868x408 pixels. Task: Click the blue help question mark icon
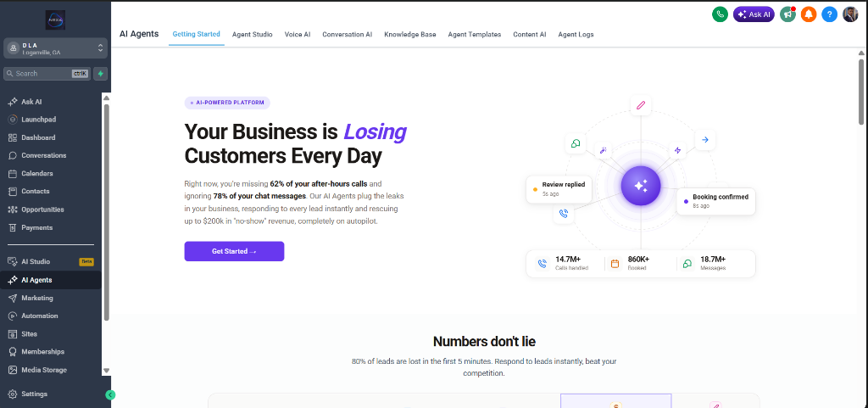point(829,14)
